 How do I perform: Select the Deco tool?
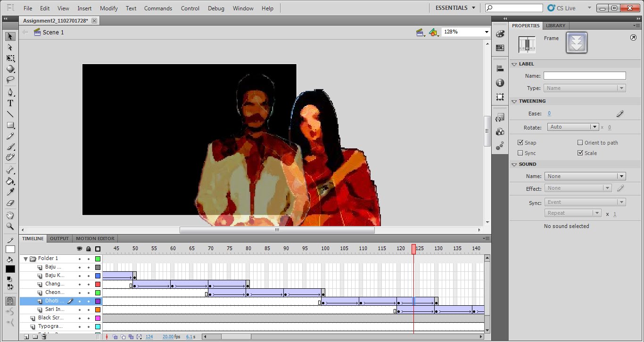point(10,157)
